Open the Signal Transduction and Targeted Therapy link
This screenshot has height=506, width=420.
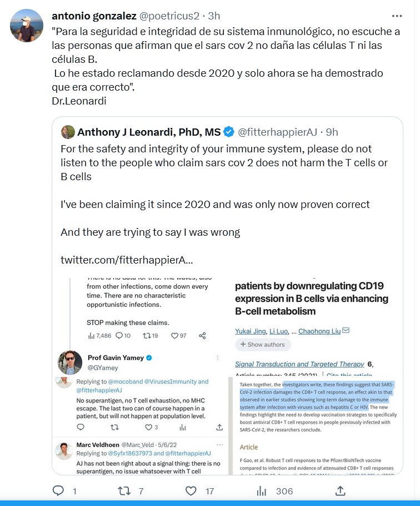coord(299,364)
